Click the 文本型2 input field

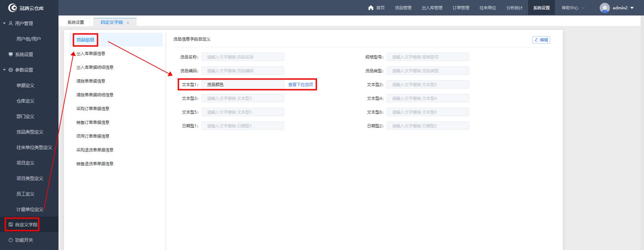pos(428,85)
